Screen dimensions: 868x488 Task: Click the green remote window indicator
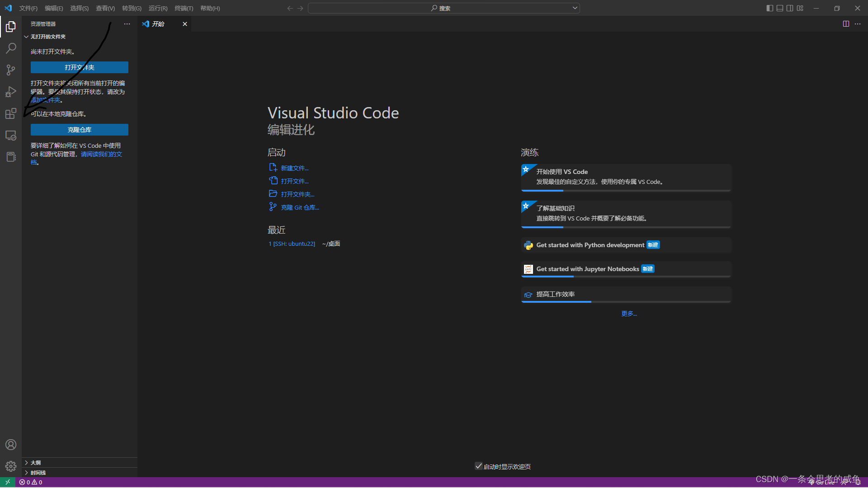point(8,482)
